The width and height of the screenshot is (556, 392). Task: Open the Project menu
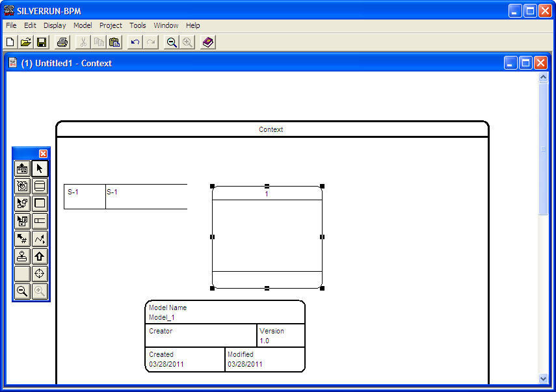(111, 25)
